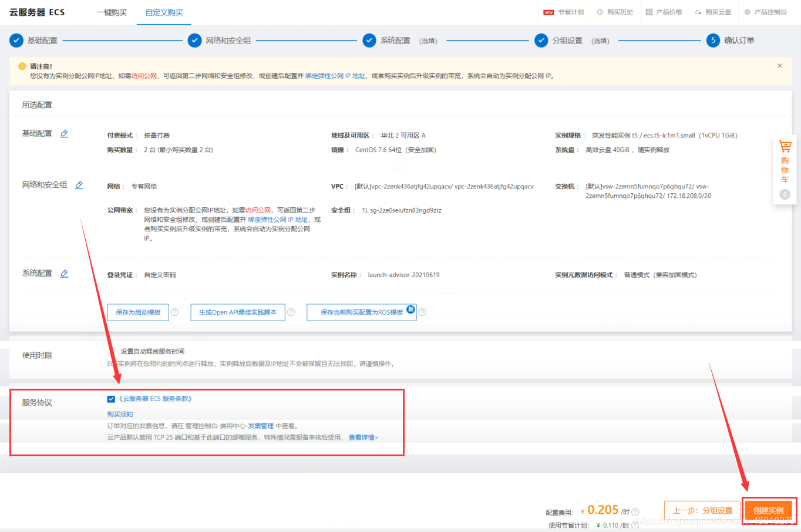Go to the 网络和安全组 step label
This screenshot has height=532, width=801.
(228, 41)
